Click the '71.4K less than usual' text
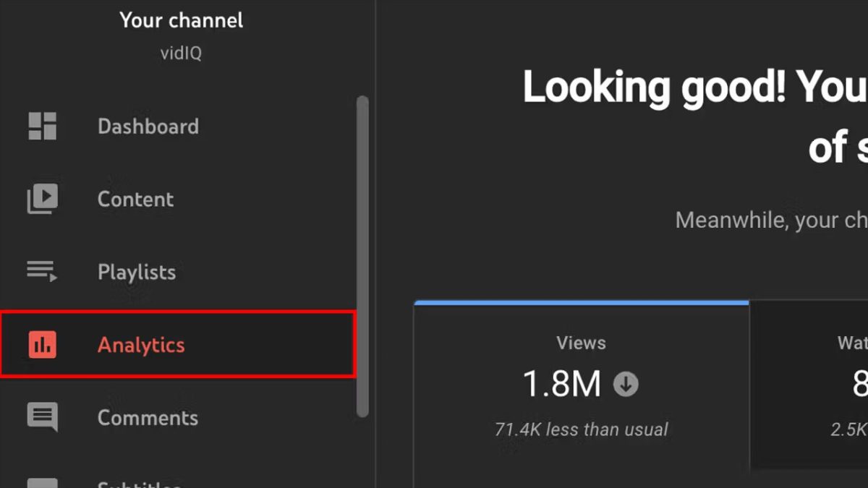 pyautogui.click(x=582, y=429)
